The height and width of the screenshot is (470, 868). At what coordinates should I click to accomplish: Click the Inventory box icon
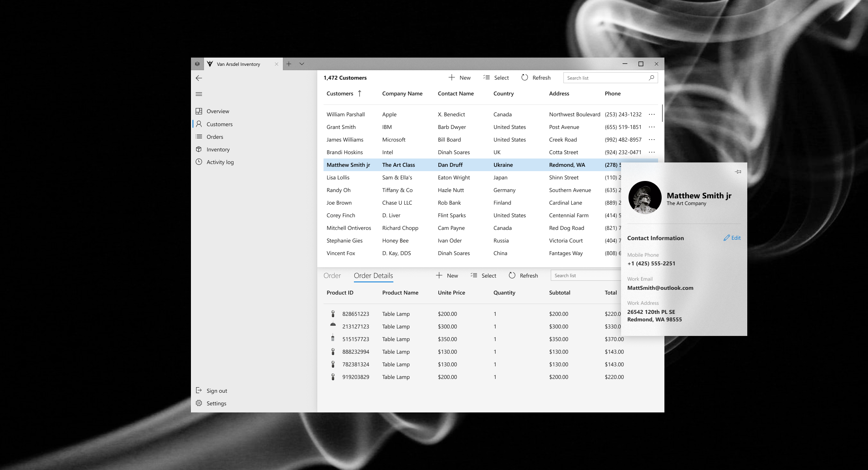pyautogui.click(x=199, y=149)
